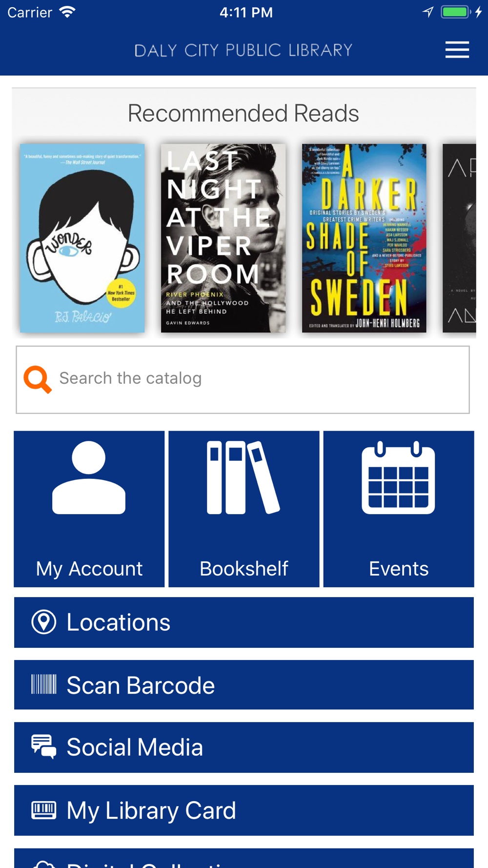The height and width of the screenshot is (868, 488).
Task: Select Last Night at the Viper Room cover
Action: pos(223,238)
